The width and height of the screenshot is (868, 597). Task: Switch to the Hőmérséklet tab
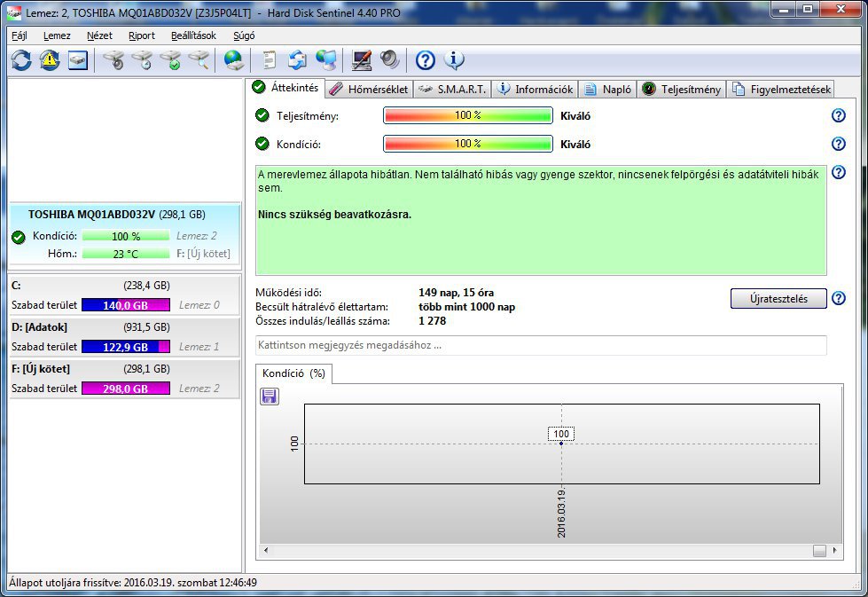click(369, 90)
